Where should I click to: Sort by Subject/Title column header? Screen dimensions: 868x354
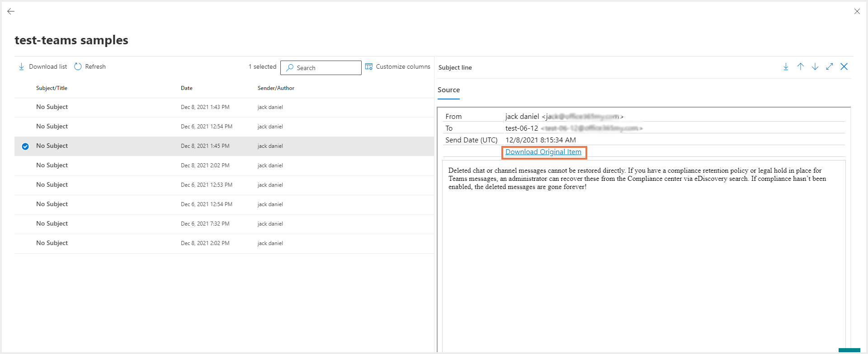[x=52, y=88]
